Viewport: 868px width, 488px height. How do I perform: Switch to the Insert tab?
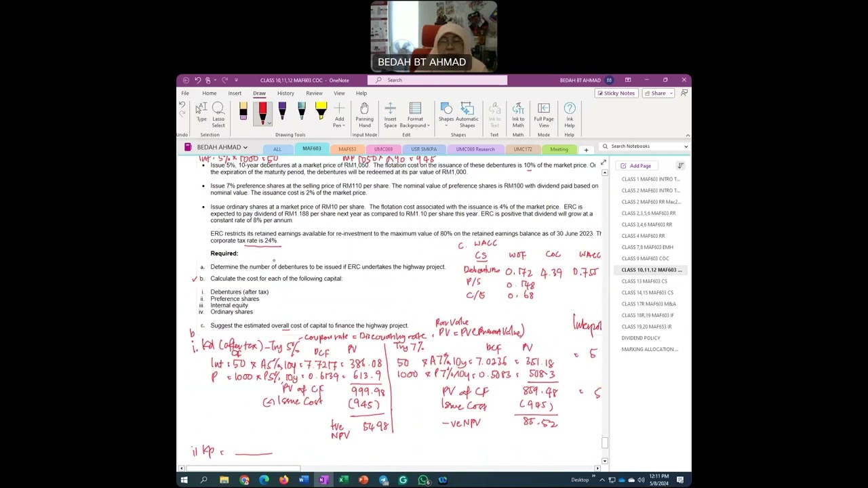(x=235, y=93)
